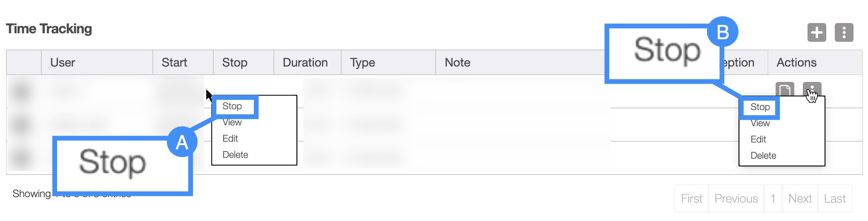This screenshot has width=868, height=221.
Task: Select Edit in the menu below Stop column
Action: click(x=230, y=139)
